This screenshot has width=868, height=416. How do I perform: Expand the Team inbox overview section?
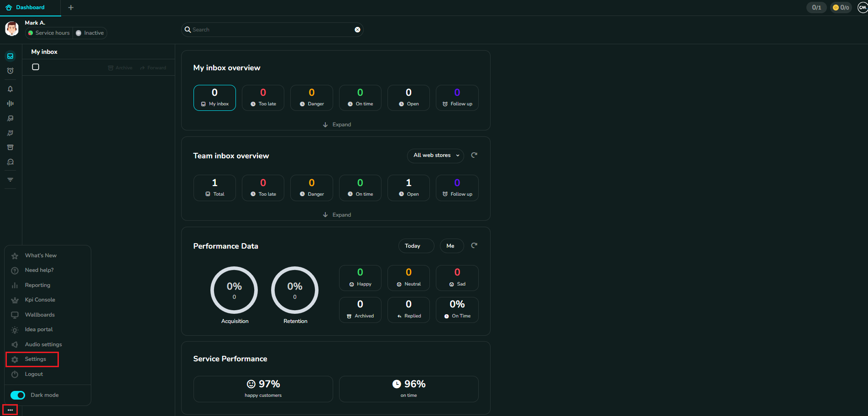336,215
